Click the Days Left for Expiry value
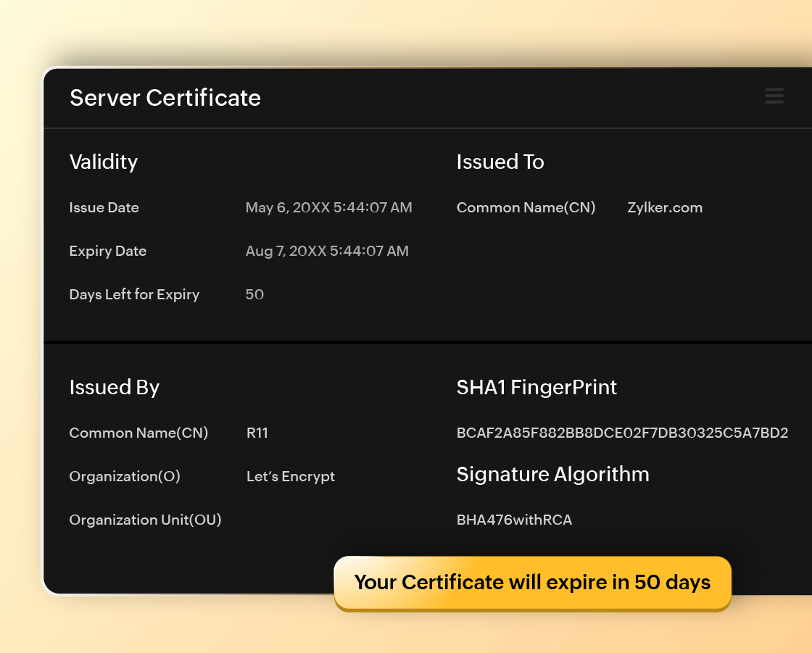This screenshot has width=812, height=653. (254, 294)
